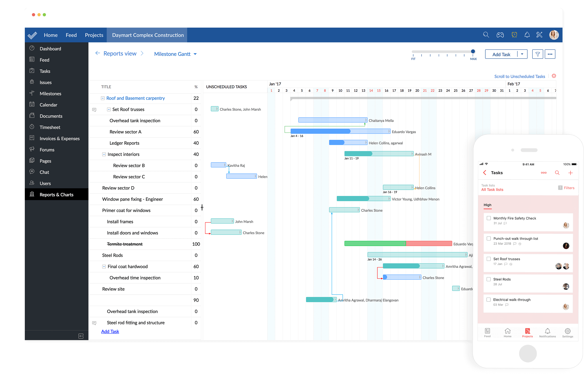
Task: Check off the Set Roof trusses task on mobile
Action: [x=488, y=258]
